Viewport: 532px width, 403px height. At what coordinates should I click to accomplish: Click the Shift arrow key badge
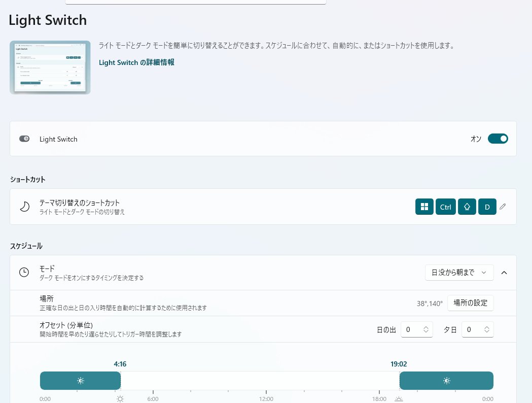[467, 207]
